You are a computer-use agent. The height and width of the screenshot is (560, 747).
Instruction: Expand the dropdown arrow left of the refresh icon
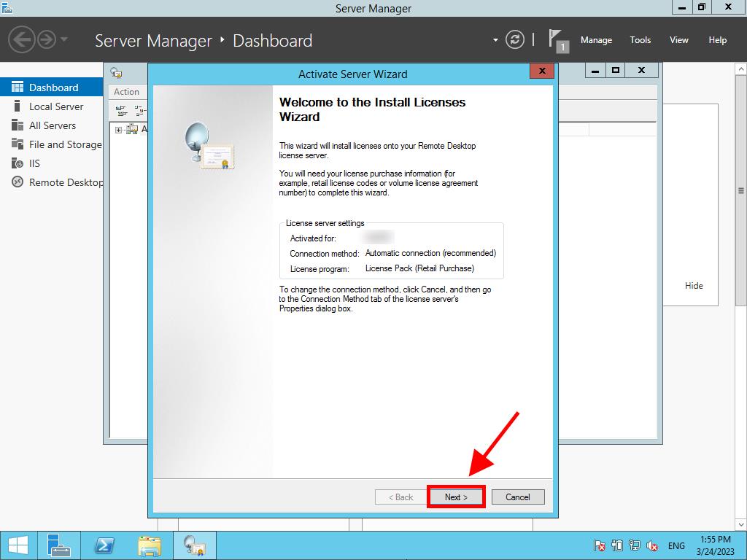[x=495, y=40]
